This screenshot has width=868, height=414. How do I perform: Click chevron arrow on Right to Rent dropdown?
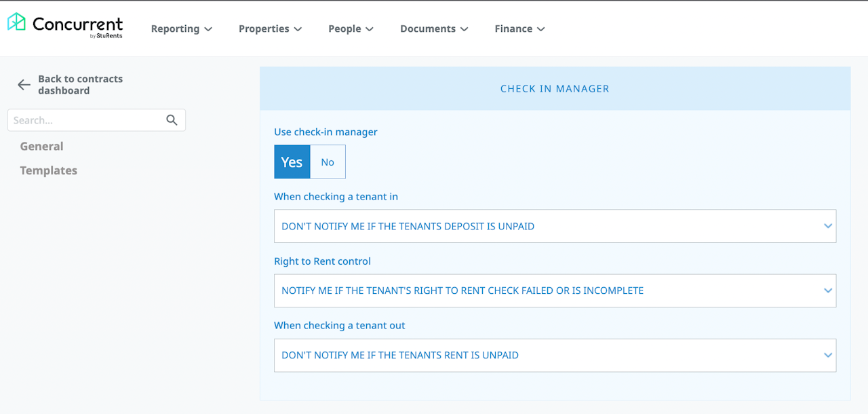pyautogui.click(x=827, y=290)
